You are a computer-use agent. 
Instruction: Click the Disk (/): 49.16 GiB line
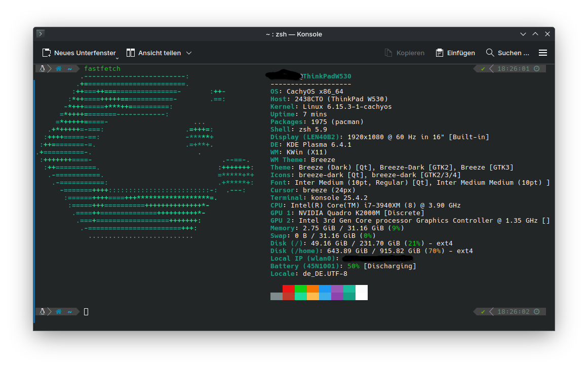coord(362,243)
